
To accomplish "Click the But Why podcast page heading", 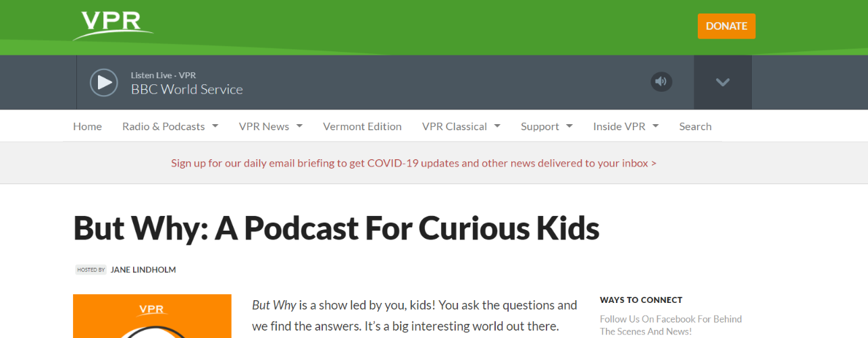I will (x=336, y=228).
